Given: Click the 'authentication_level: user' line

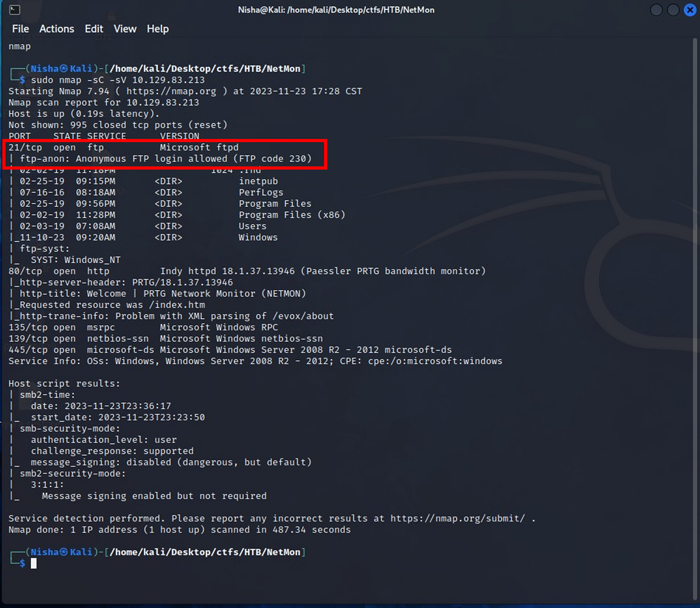Looking at the screenshot, I should [x=103, y=440].
